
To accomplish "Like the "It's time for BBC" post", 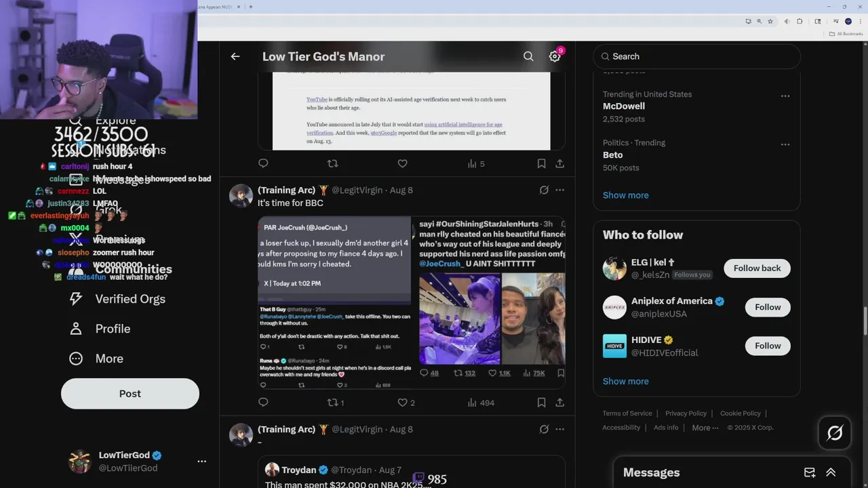I will tap(406, 403).
